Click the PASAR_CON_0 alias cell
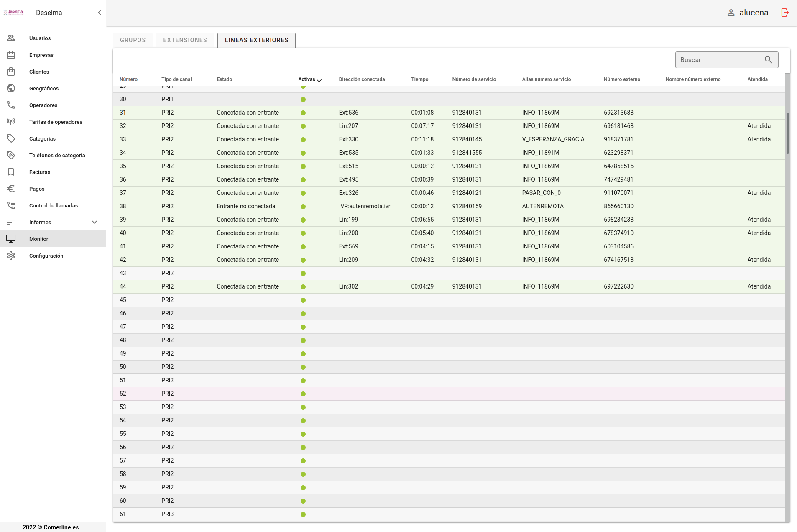 tap(541, 193)
